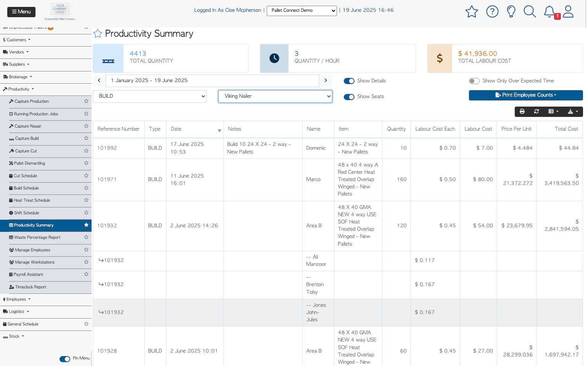Star the Capture Cut menu item
588x366 pixels.
point(86,151)
